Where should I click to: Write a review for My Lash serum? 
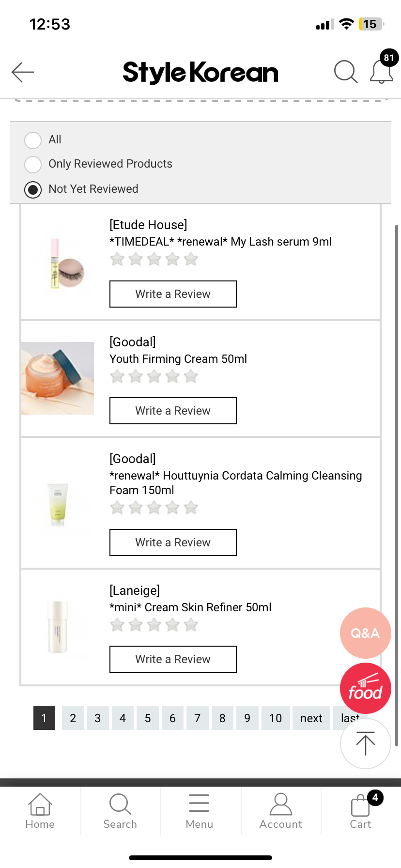tap(173, 294)
